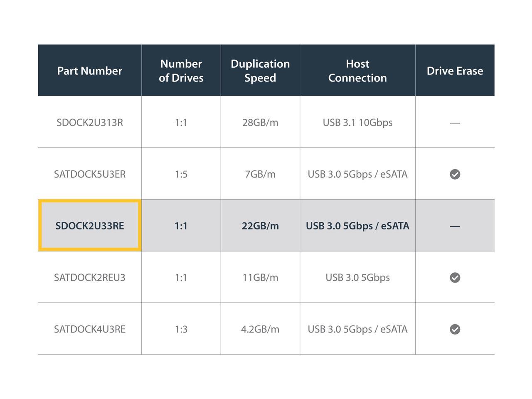Click the SATDOCK2REU3 drive erase checkmark icon

[x=455, y=278]
